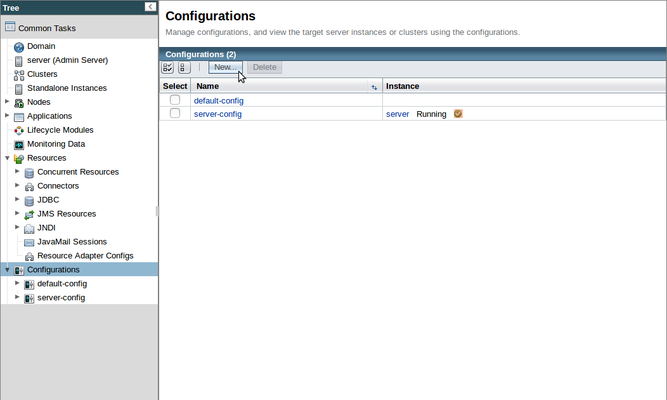Click the Resources folder icon

click(x=19, y=159)
